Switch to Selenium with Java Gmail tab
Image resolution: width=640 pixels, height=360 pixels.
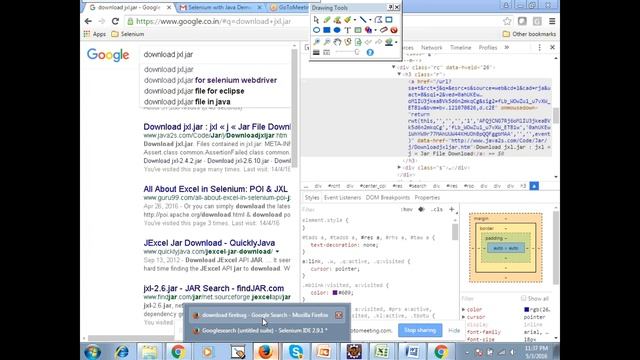pos(219,7)
